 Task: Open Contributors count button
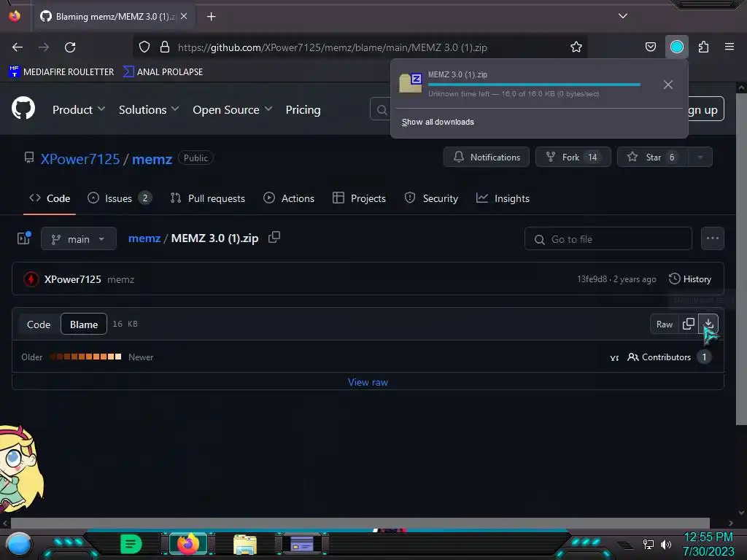point(670,357)
